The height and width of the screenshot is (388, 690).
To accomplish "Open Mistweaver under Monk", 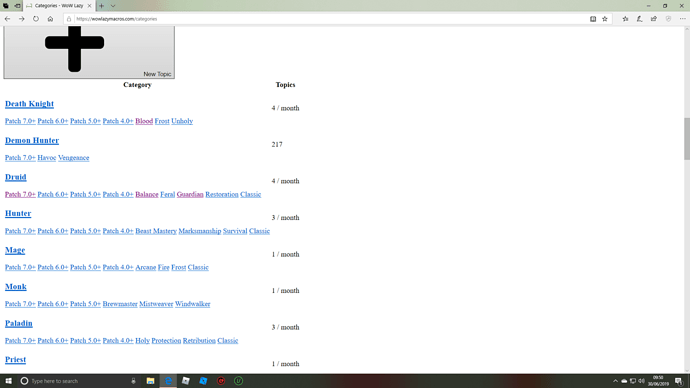I will coord(156,304).
